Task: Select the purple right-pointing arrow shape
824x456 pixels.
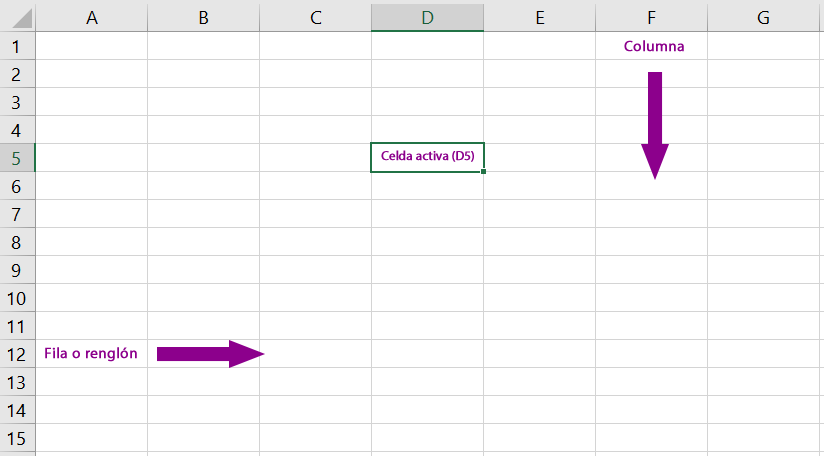Action: pyautogui.click(x=210, y=354)
